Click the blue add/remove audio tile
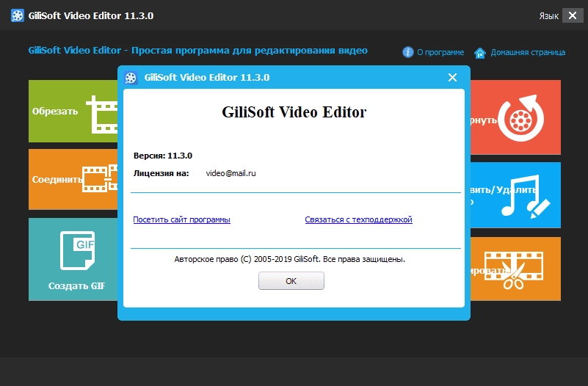 [x=515, y=195]
